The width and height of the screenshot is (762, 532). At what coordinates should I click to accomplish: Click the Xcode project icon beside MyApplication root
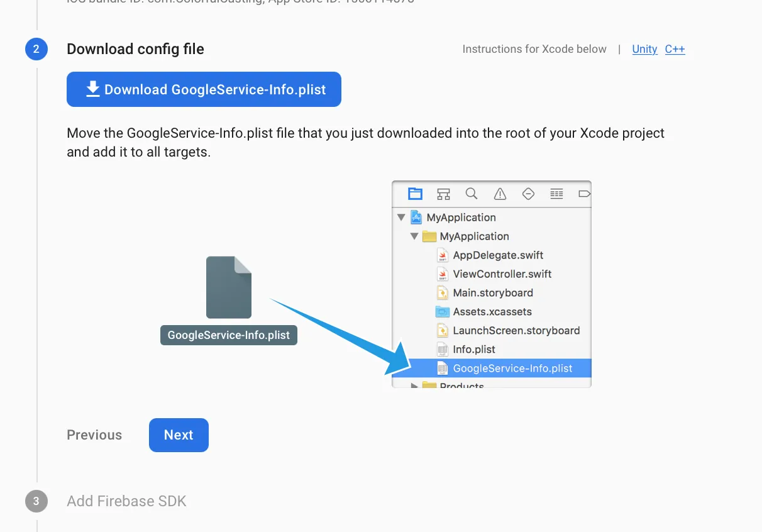point(416,218)
